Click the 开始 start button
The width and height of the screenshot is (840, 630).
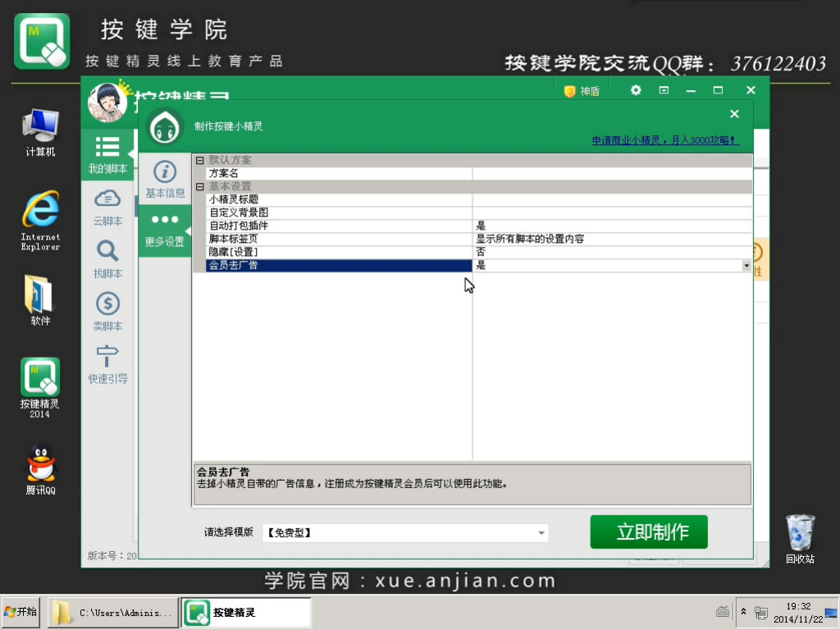click(21, 612)
